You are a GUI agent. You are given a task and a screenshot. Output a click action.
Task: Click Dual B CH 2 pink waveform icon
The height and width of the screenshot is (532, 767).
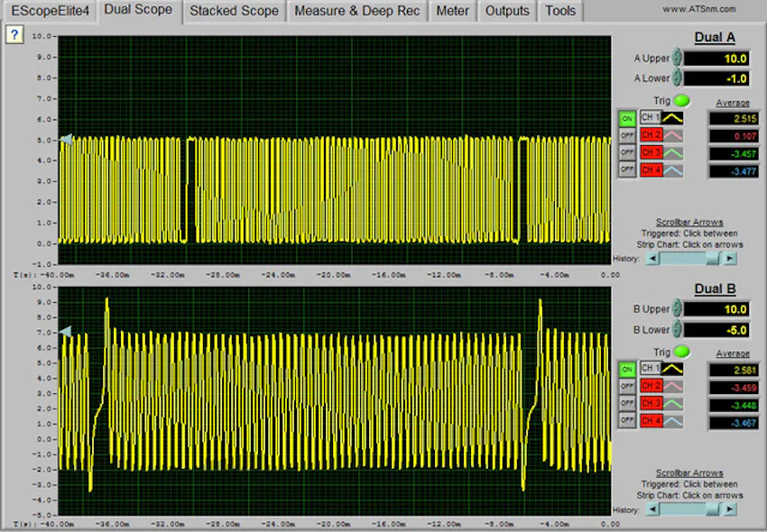(x=672, y=386)
